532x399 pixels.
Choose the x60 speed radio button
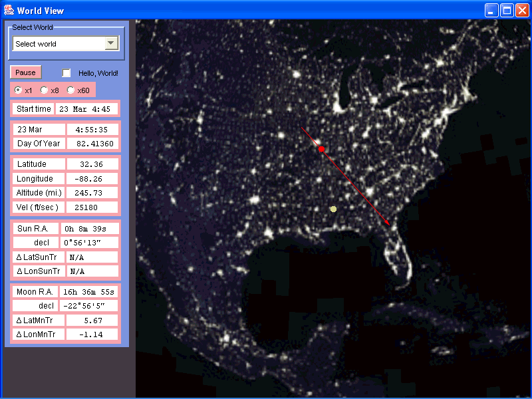pyautogui.click(x=70, y=90)
